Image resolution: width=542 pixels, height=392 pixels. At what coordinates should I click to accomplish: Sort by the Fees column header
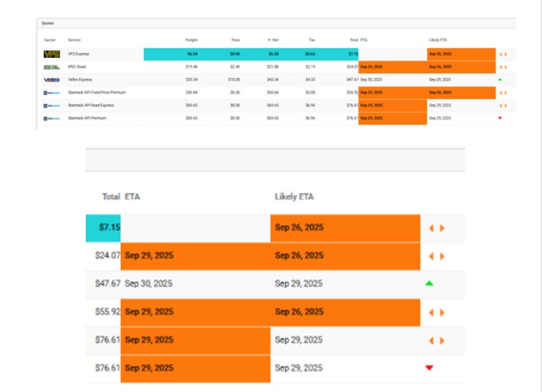235,40
